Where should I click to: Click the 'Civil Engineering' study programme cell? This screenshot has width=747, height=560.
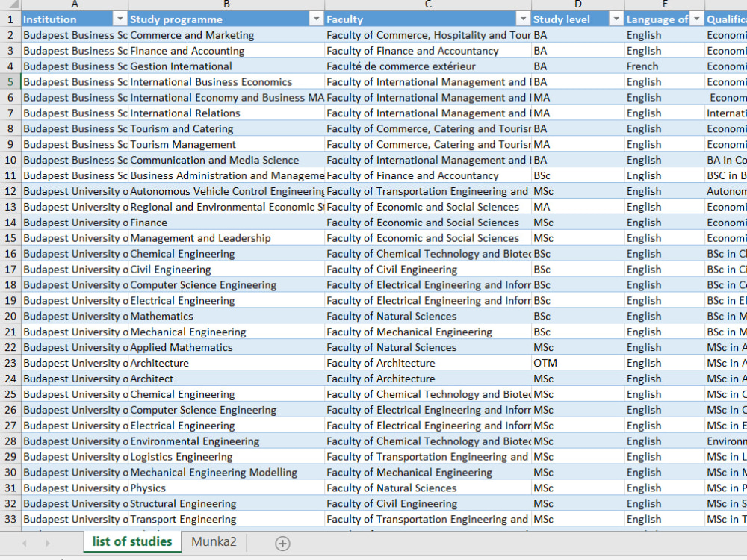226,270
